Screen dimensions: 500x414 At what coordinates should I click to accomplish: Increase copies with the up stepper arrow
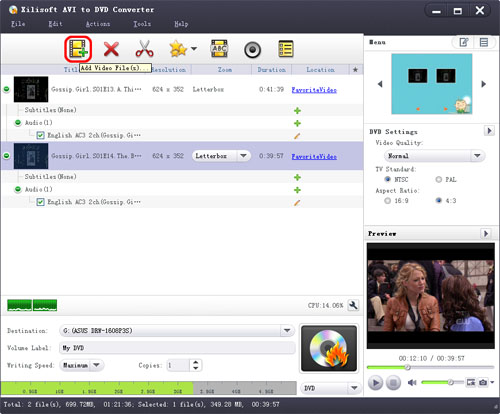point(196,362)
